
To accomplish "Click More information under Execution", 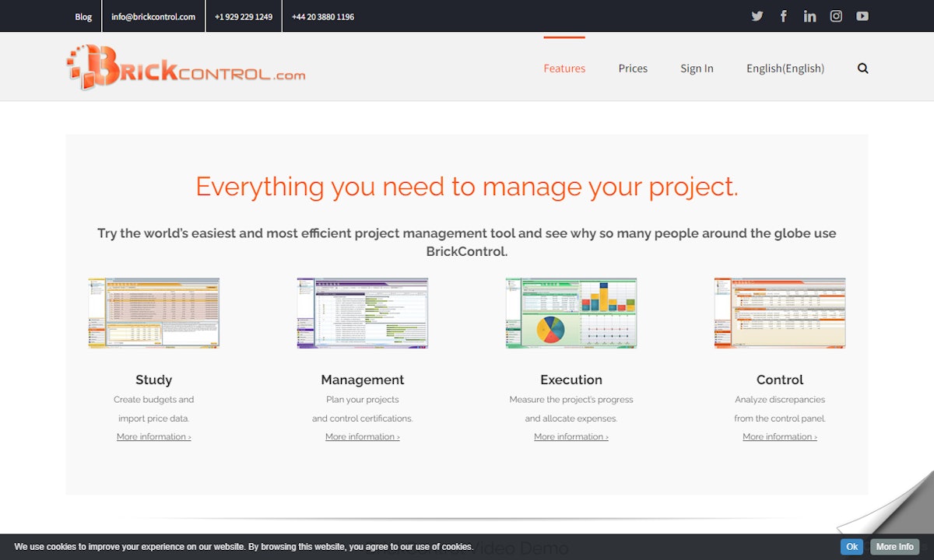I will [571, 437].
